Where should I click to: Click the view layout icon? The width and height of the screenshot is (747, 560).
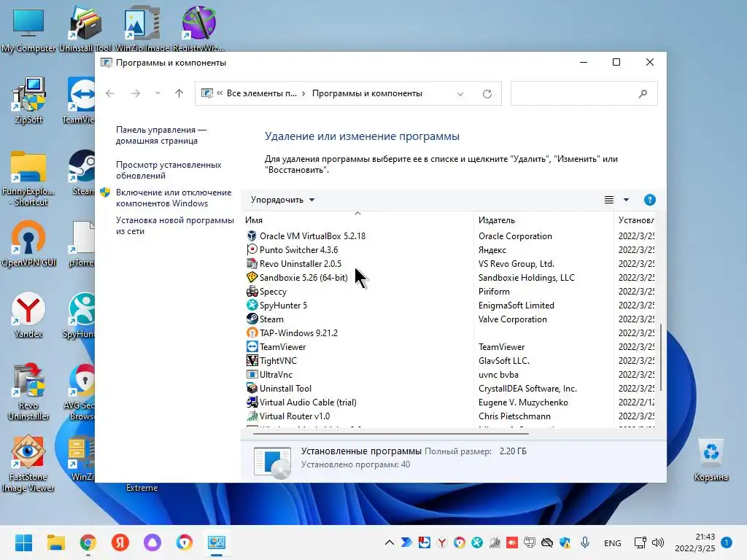(x=609, y=200)
